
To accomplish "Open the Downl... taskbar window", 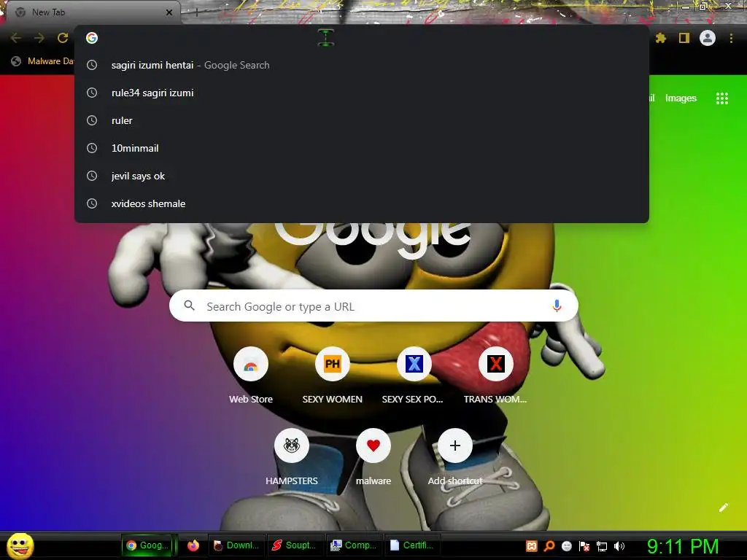I will pyautogui.click(x=237, y=545).
